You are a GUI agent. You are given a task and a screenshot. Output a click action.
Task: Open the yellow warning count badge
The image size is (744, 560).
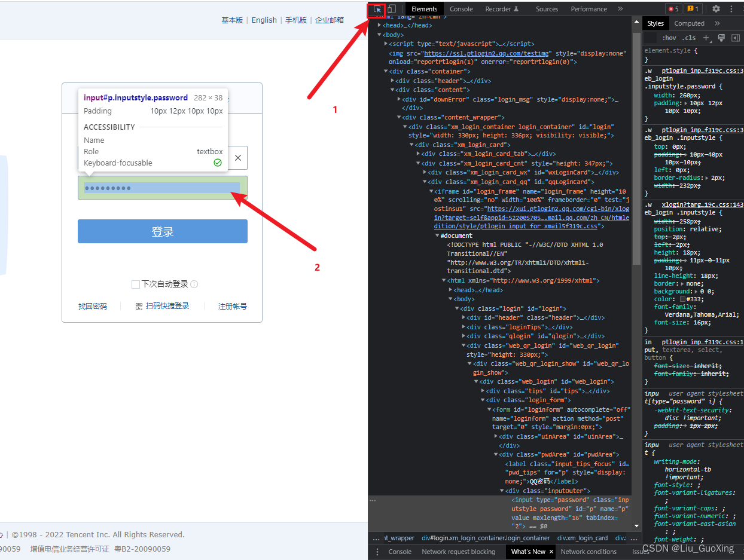[693, 9]
